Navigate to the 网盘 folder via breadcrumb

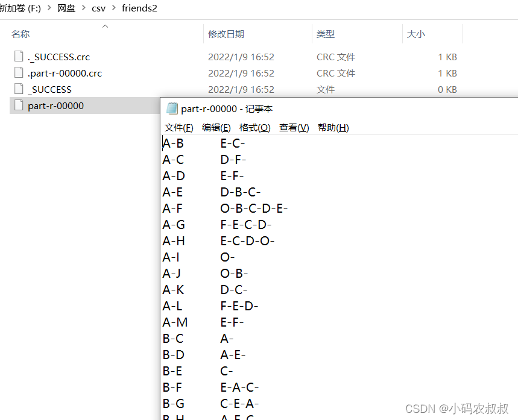click(67, 8)
